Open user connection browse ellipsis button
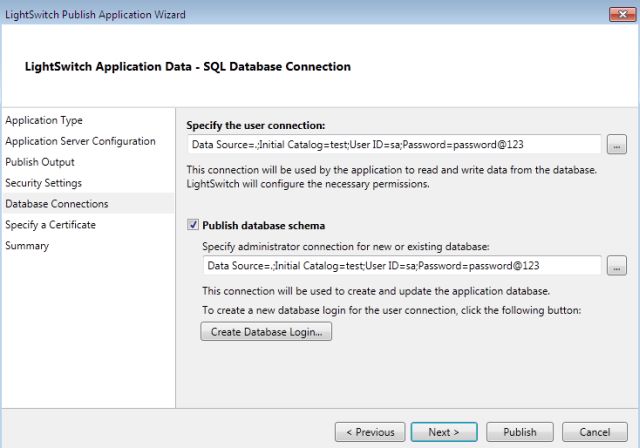 tap(616, 144)
